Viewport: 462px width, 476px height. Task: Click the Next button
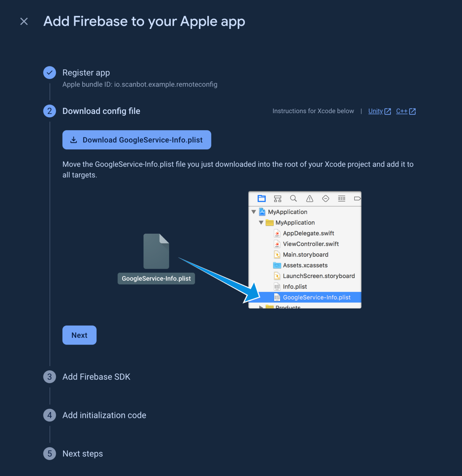point(79,335)
